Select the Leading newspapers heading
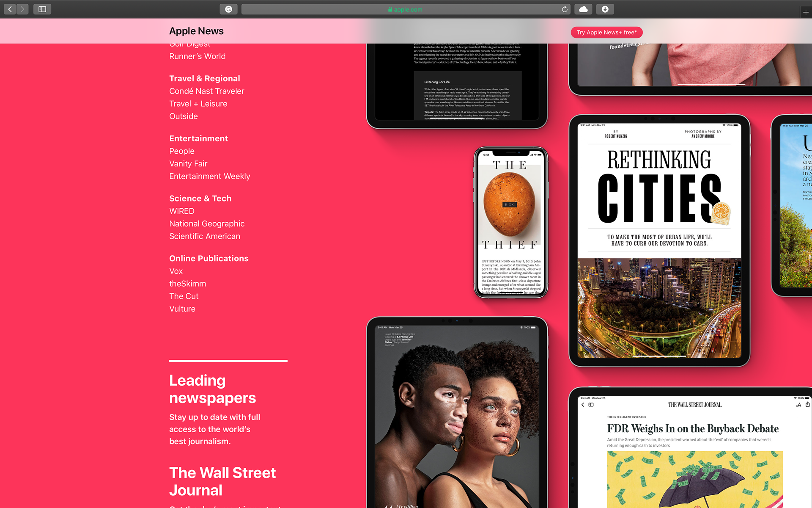Image resolution: width=812 pixels, height=508 pixels. (212, 389)
